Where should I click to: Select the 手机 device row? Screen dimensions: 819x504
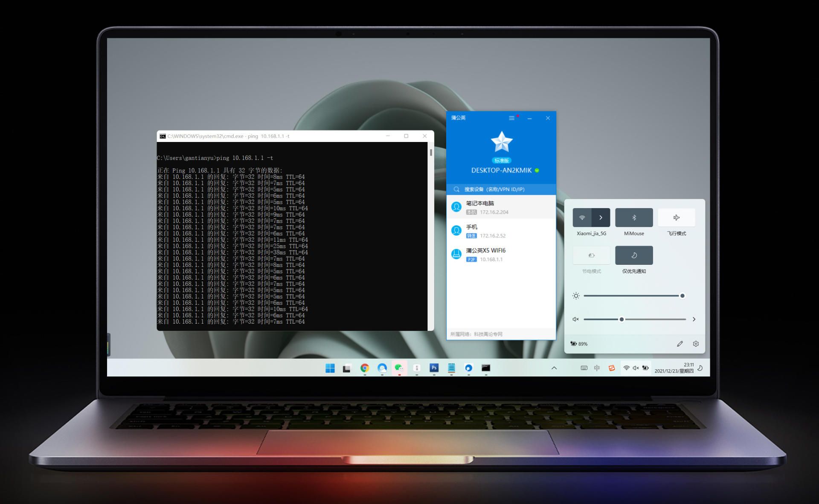(x=501, y=231)
